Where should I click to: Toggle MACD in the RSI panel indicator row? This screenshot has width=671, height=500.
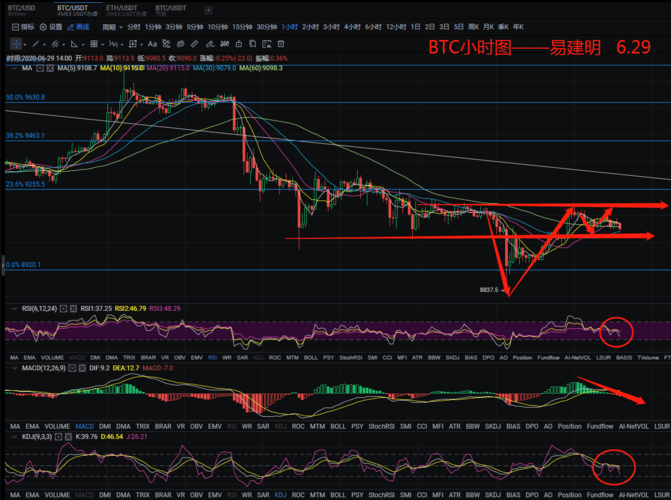pyautogui.click(x=76, y=357)
